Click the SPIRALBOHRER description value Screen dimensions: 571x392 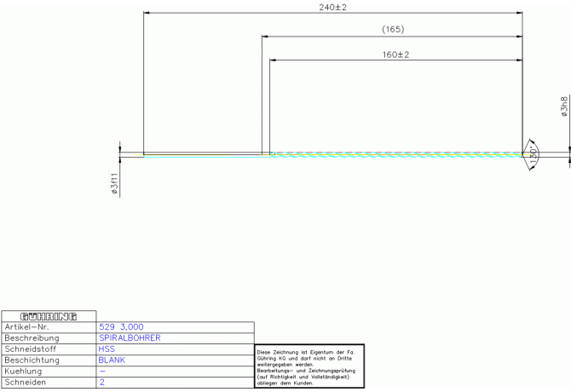pos(130,338)
